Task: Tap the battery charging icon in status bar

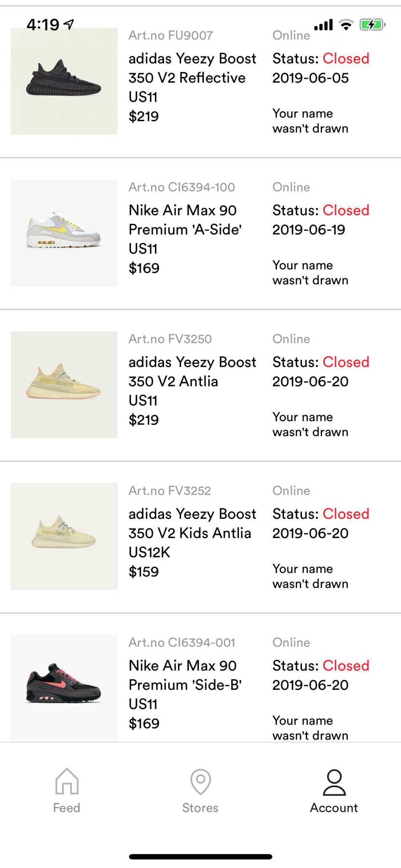Action: 372,25
